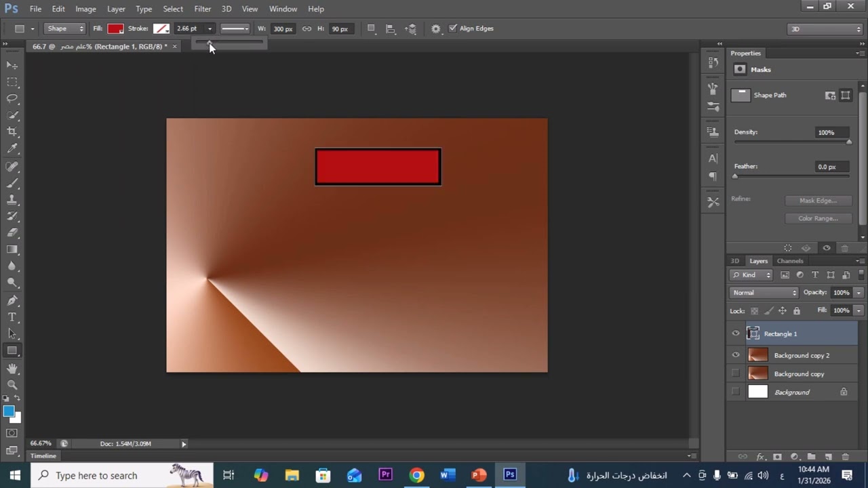Open the Layer menu

[x=116, y=9]
